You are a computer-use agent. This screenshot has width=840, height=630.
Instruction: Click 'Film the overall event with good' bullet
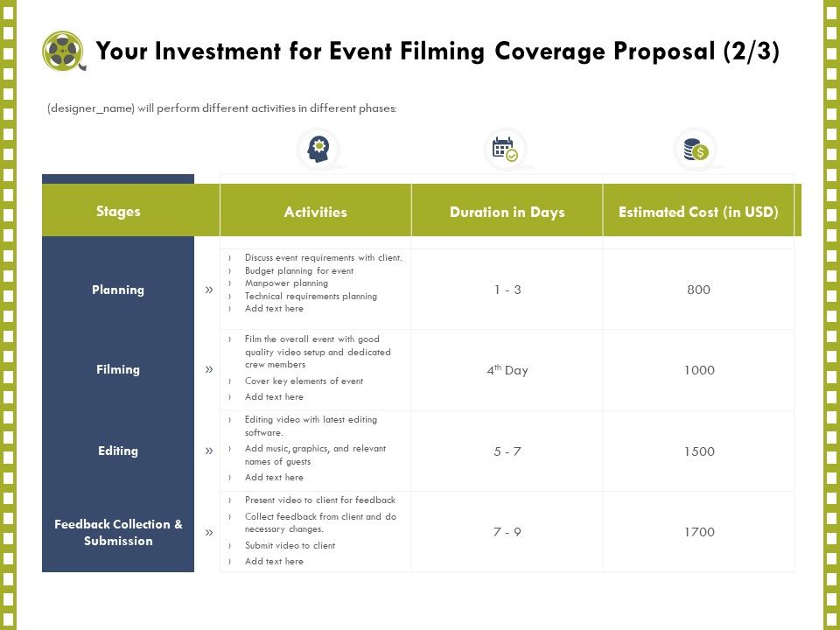pos(318,352)
